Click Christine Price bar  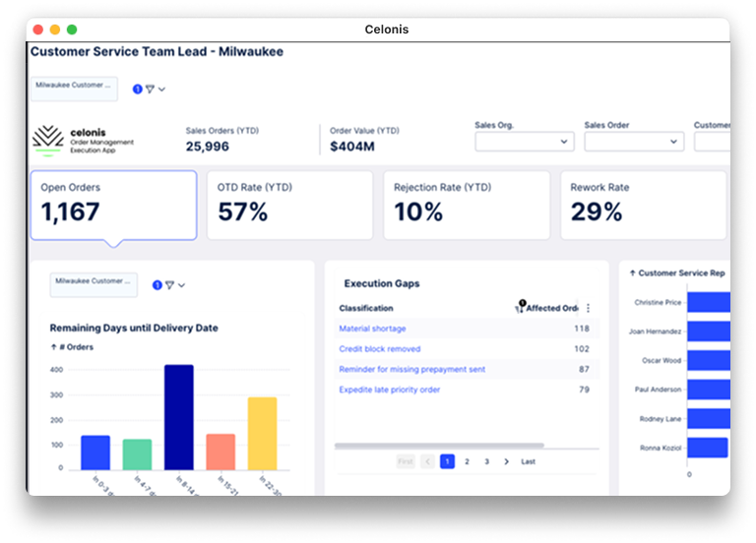point(709,303)
